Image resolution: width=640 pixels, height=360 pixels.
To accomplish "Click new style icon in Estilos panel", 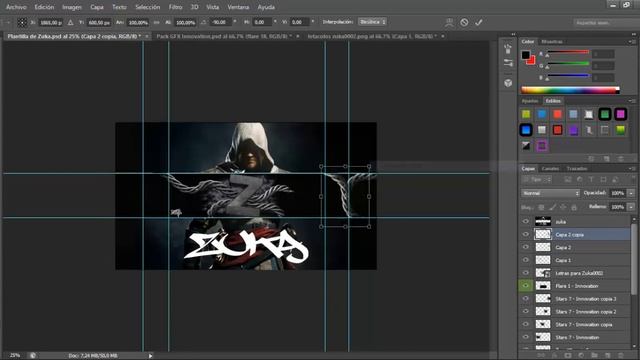I will coord(607,159).
